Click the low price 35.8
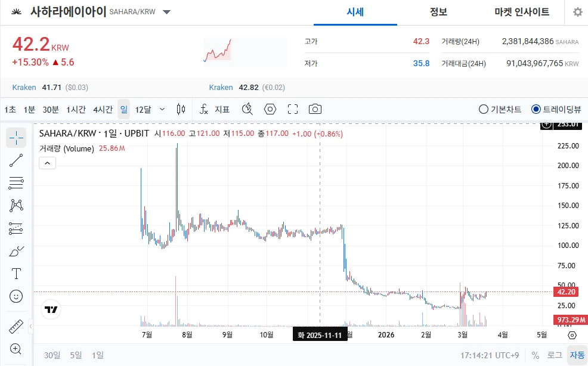 421,63
